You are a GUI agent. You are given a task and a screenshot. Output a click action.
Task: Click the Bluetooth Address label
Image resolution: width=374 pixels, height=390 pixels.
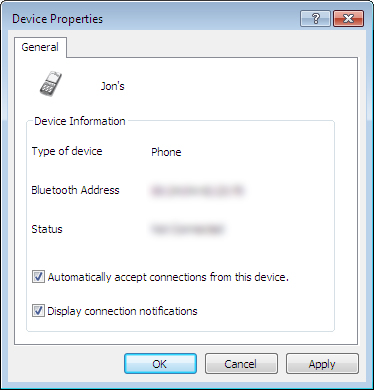click(75, 190)
